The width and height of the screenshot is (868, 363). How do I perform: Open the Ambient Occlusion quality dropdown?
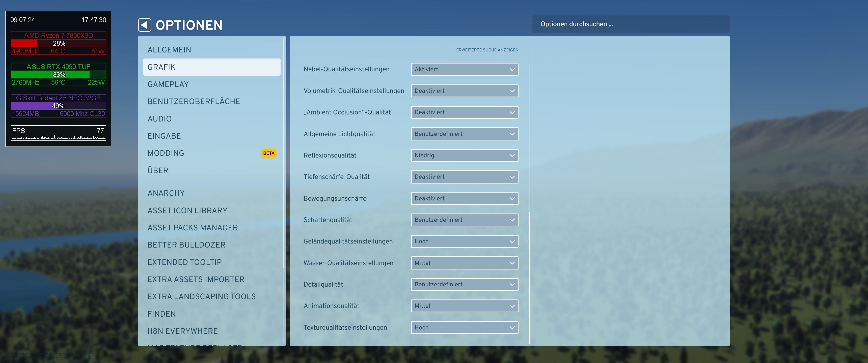(x=464, y=112)
